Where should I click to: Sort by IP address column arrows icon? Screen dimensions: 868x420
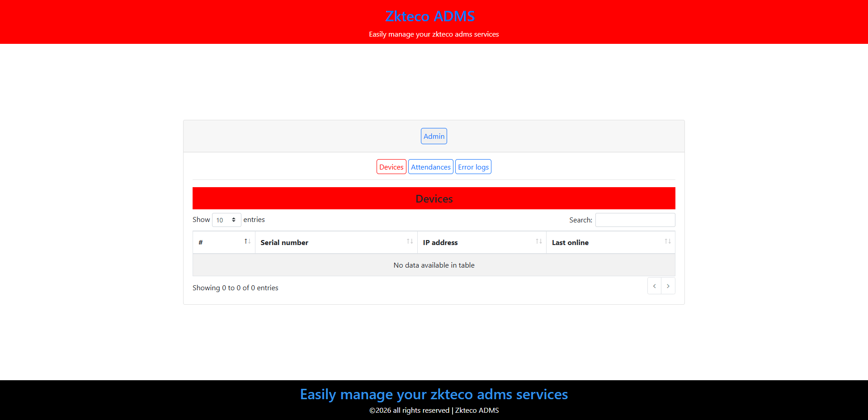tap(539, 241)
